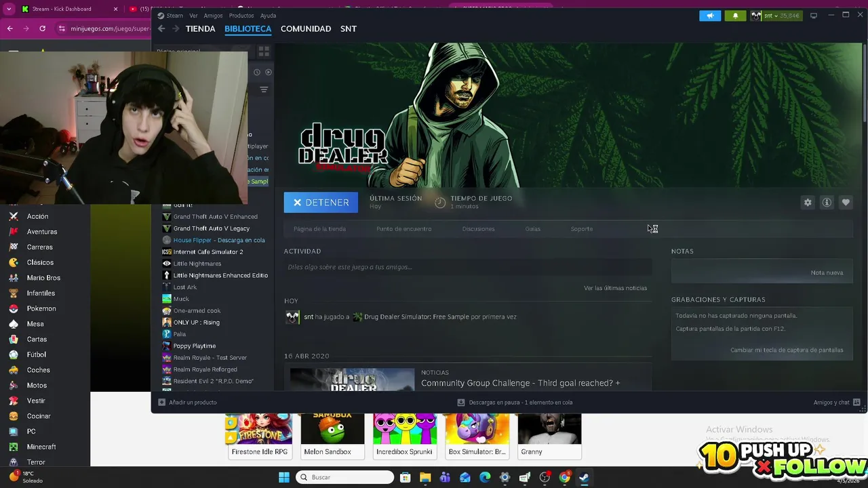Go back with Steam back arrow

click(161, 28)
